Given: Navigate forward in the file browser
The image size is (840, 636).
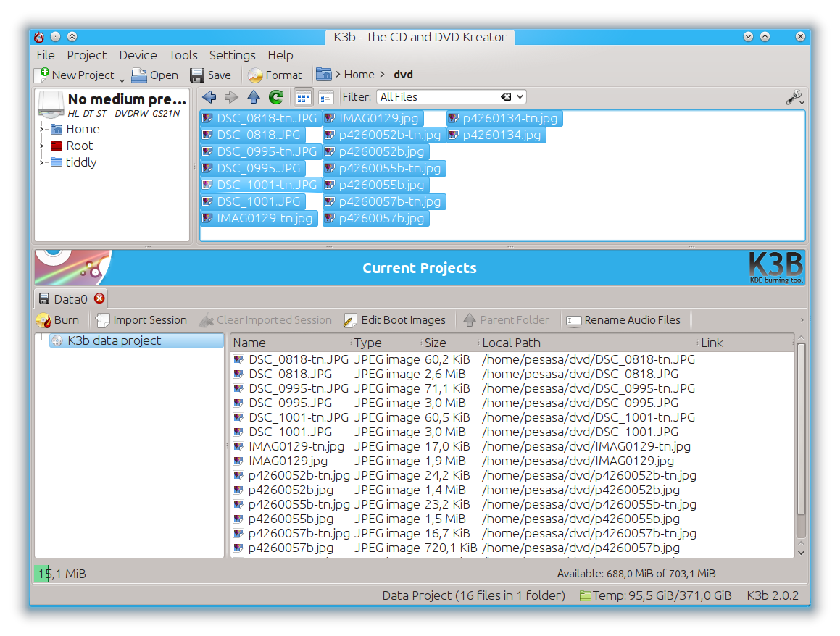Looking at the screenshot, I should tap(231, 97).
